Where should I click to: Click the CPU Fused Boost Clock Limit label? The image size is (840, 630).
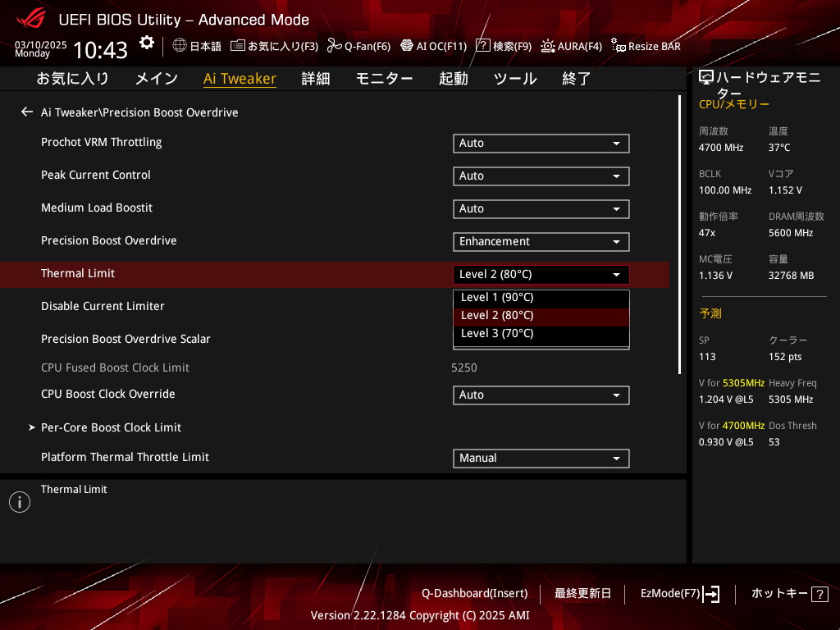(115, 368)
